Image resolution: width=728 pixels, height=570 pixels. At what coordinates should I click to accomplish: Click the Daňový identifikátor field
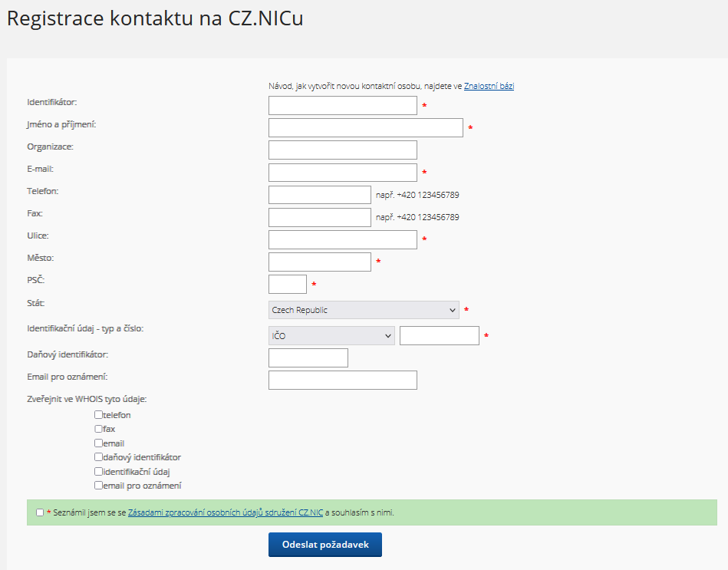click(308, 357)
